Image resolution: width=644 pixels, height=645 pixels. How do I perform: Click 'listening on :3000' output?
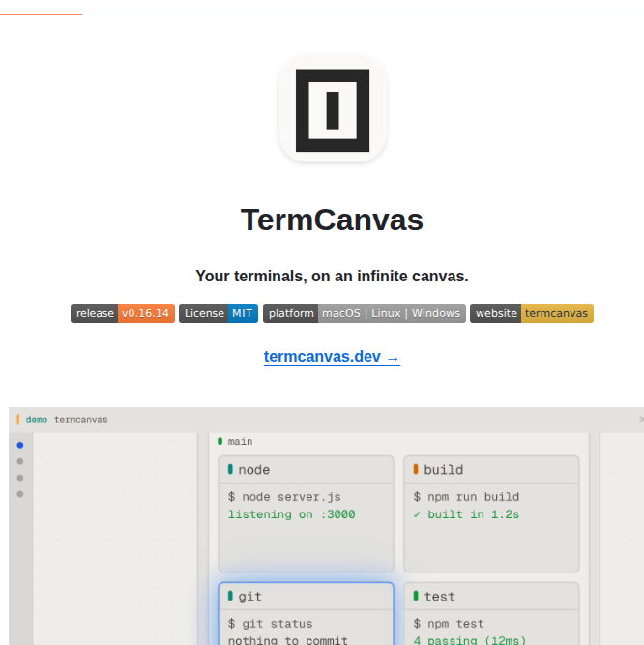292,514
